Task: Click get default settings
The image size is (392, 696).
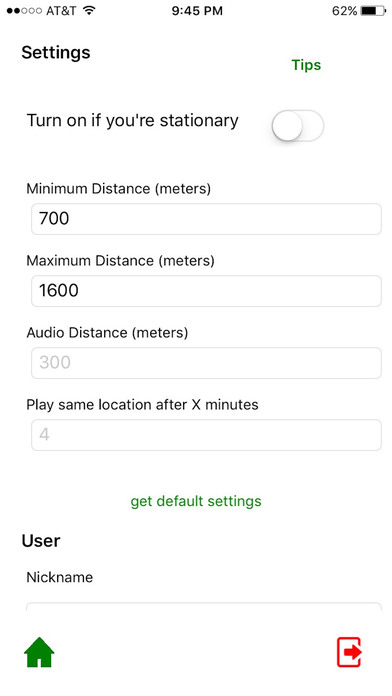Action: [196, 501]
